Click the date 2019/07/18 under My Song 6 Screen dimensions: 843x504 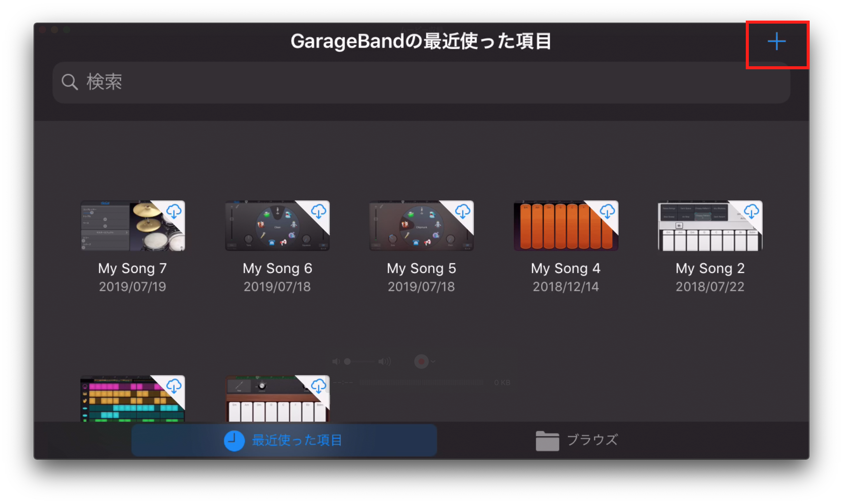(277, 287)
